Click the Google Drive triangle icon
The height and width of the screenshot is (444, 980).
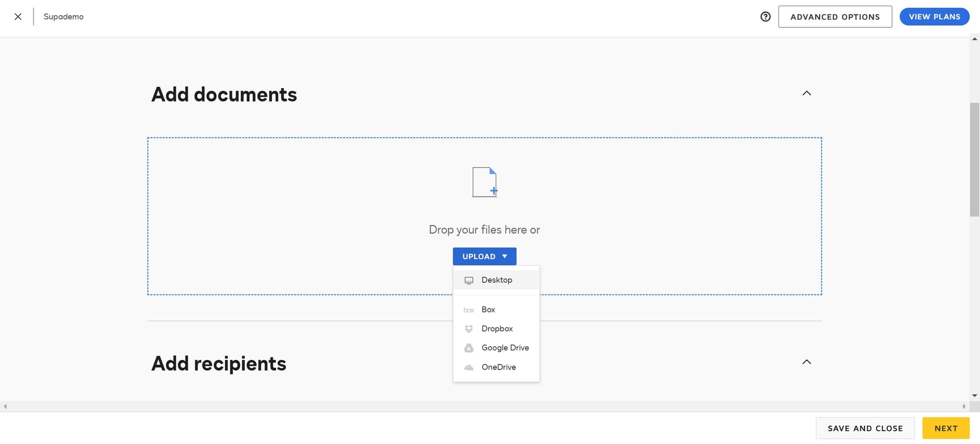point(469,348)
